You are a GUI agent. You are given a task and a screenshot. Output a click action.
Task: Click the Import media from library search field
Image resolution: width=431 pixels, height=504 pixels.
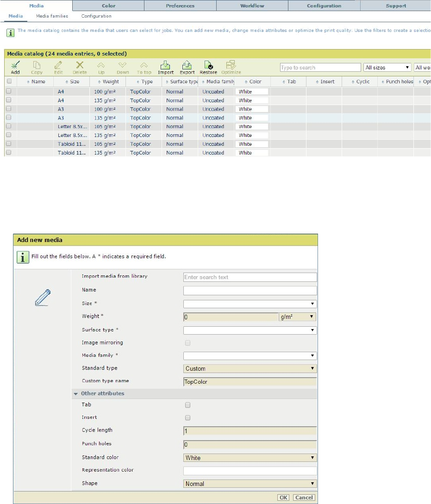pos(250,277)
